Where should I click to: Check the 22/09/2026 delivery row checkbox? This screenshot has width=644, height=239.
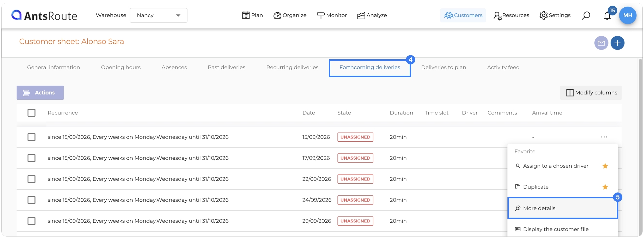pyautogui.click(x=32, y=179)
